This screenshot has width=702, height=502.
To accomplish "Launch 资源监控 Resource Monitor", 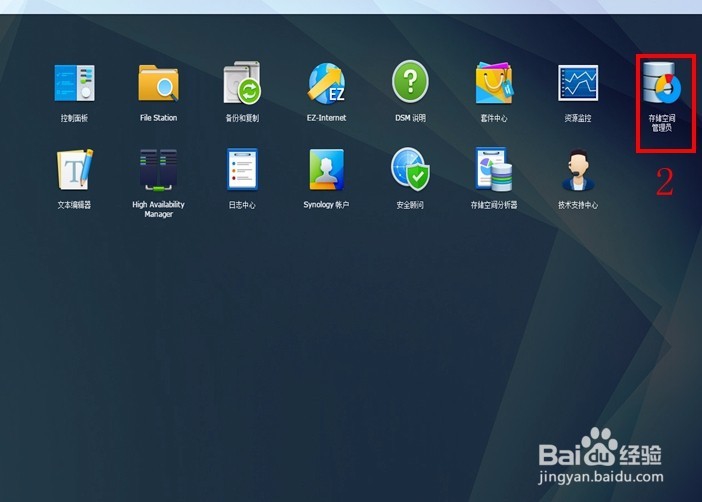I will pyautogui.click(x=578, y=83).
